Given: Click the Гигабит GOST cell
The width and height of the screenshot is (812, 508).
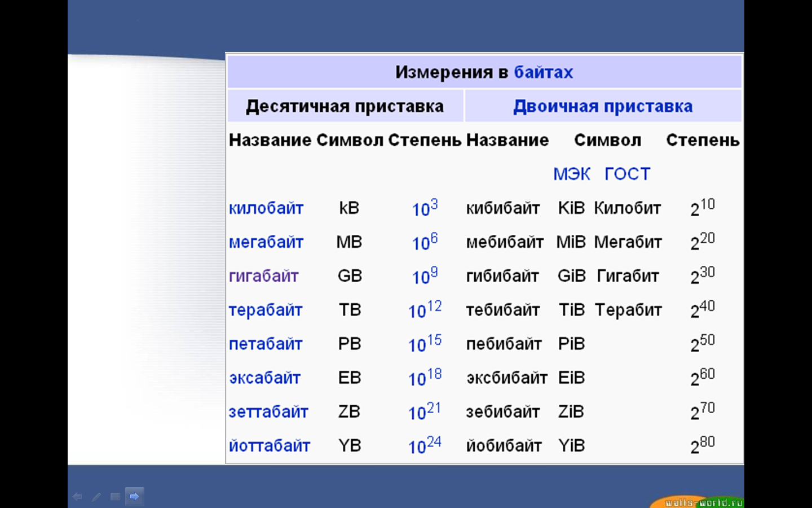Looking at the screenshot, I should (x=628, y=276).
